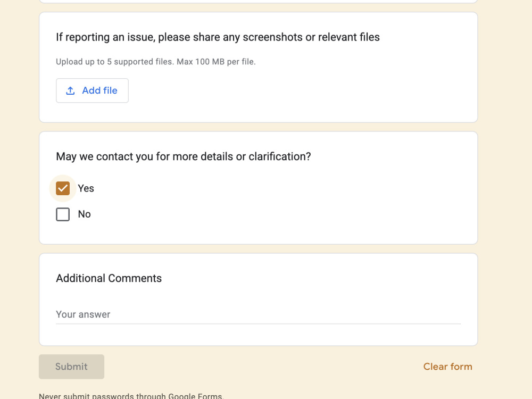Click the Clear form link

[447, 367]
